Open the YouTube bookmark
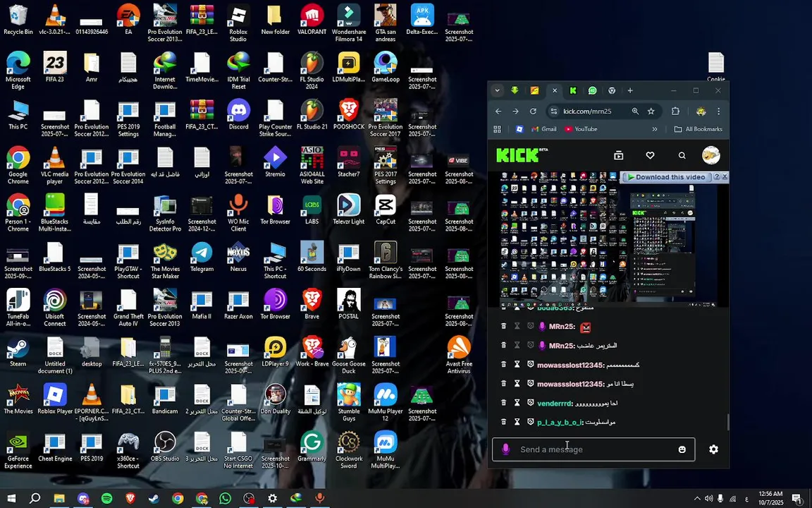 [x=581, y=130]
